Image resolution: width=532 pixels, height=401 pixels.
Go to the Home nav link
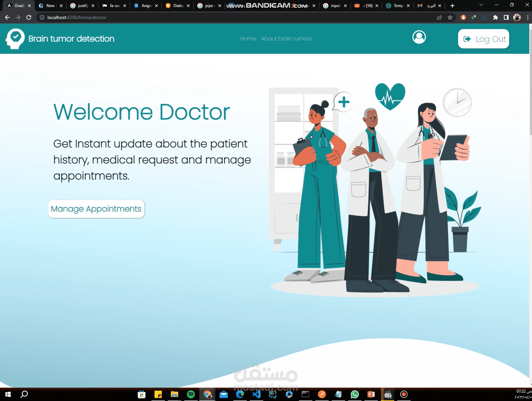click(x=248, y=39)
